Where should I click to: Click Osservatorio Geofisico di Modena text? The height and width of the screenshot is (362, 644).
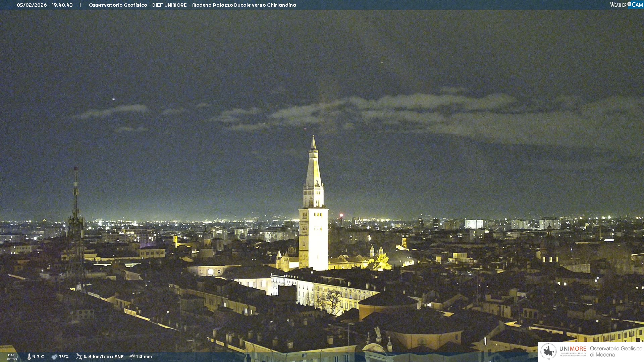pos(616,351)
